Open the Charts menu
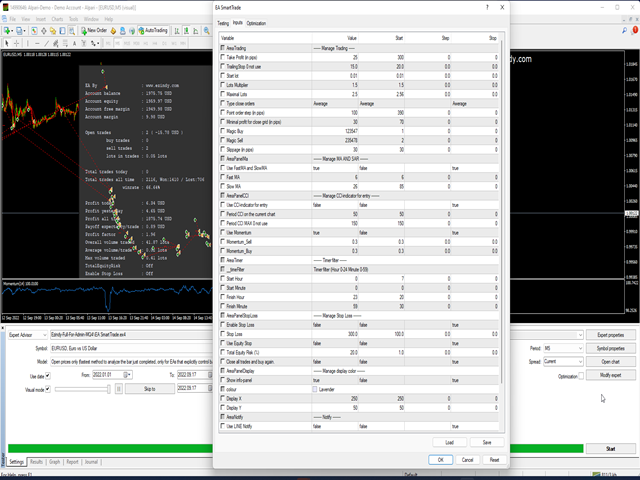 (57, 19)
